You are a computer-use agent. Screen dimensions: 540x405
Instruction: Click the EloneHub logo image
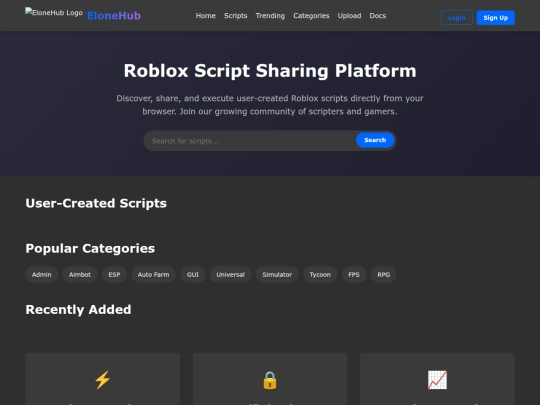[54, 12]
